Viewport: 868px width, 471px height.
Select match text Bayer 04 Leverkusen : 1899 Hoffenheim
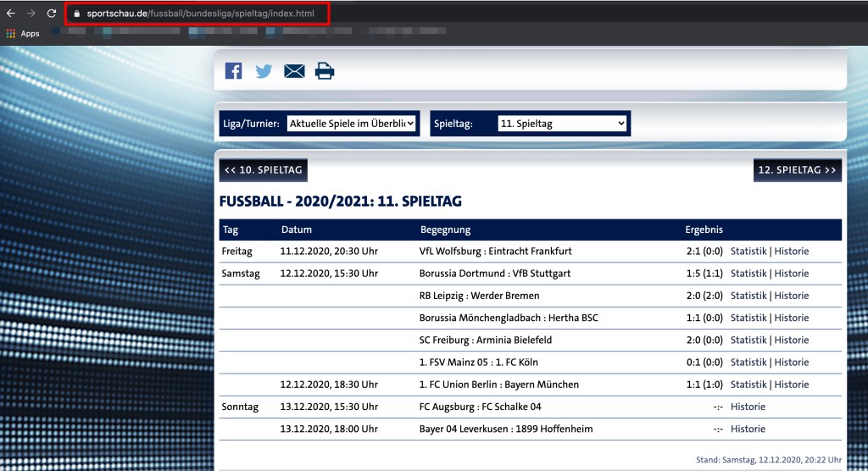506,429
